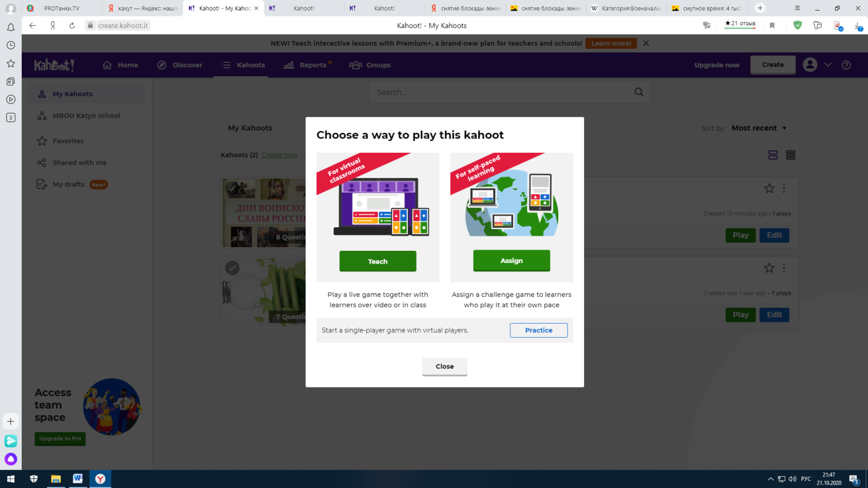This screenshot has height=488, width=868.
Task: Open Microsoft Word from the taskbar
Action: click(x=78, y=479)
